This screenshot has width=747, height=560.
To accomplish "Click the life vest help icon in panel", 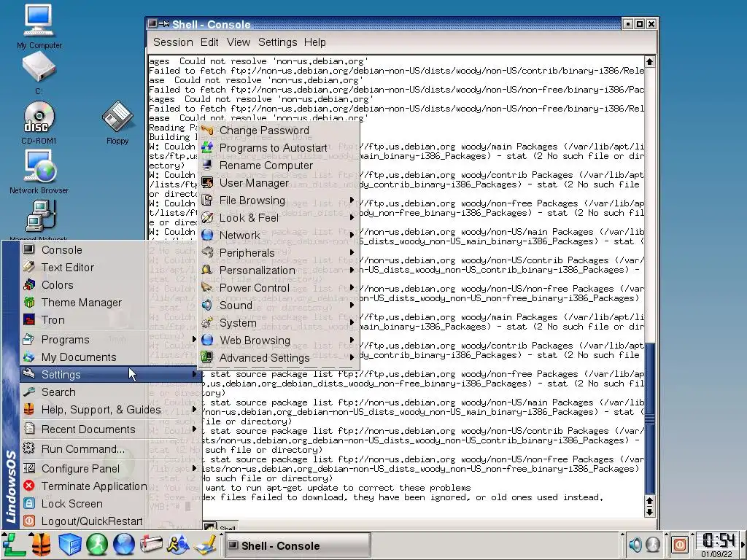I will pyautogui.click(x=42, y=545).
